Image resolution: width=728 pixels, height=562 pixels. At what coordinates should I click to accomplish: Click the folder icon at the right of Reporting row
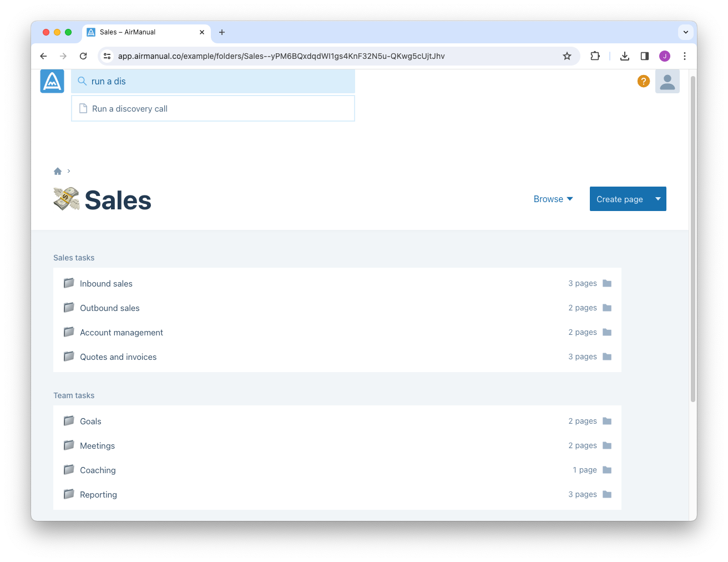click(606, 494)
